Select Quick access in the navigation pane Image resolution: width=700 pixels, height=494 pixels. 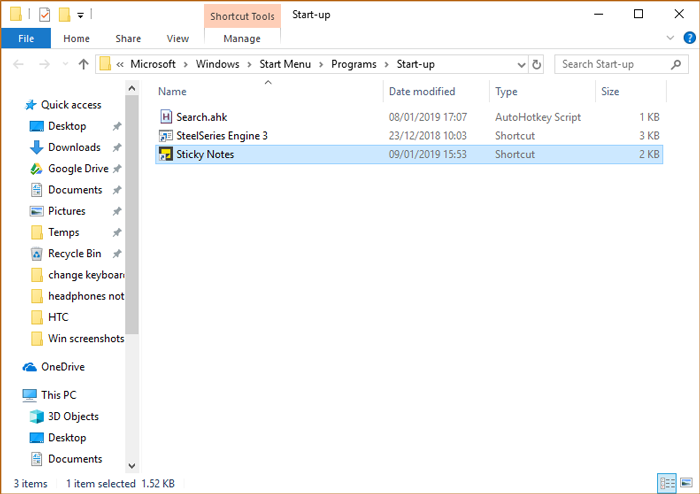pos(71,105)
